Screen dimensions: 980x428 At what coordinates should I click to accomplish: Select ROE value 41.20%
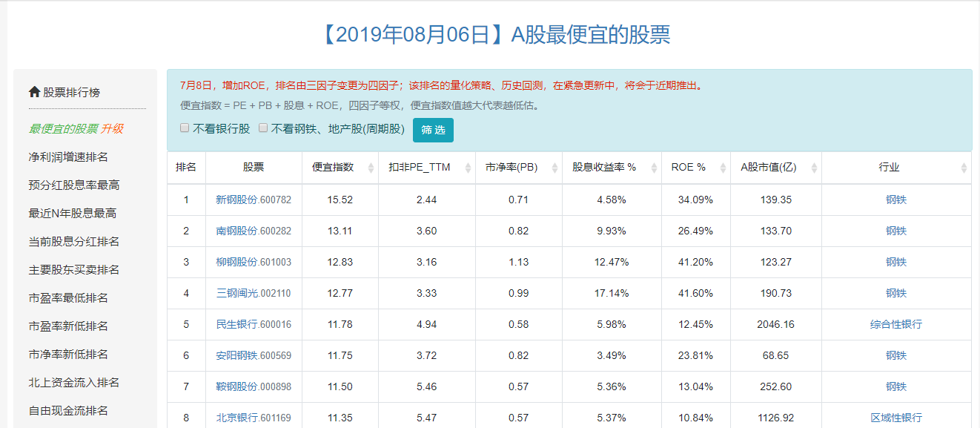(695, 262)
